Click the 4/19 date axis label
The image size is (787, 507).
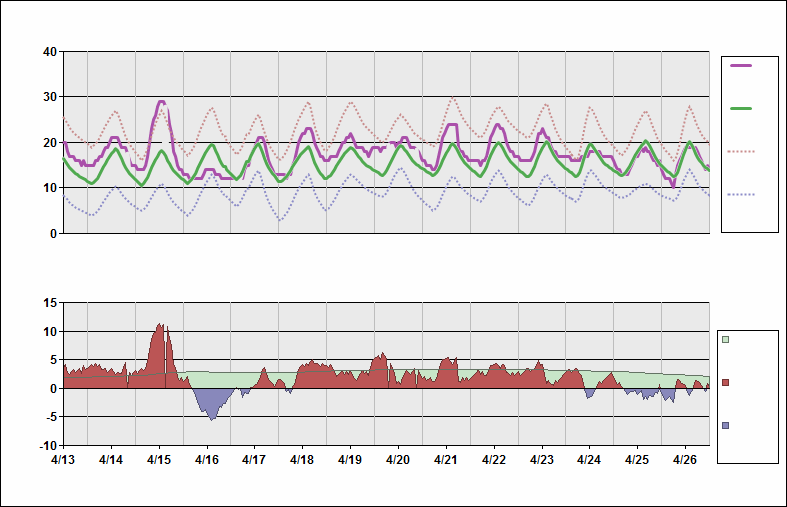[350, 460]
